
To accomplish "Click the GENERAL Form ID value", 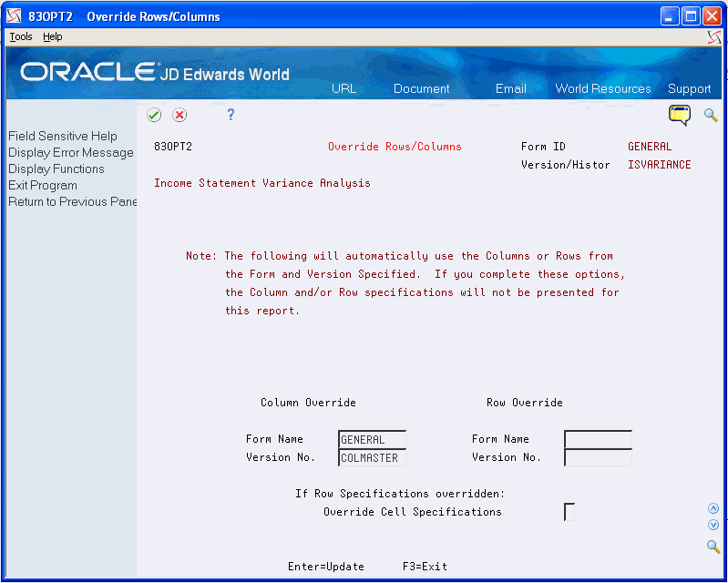I will click(x=650, y=147).
